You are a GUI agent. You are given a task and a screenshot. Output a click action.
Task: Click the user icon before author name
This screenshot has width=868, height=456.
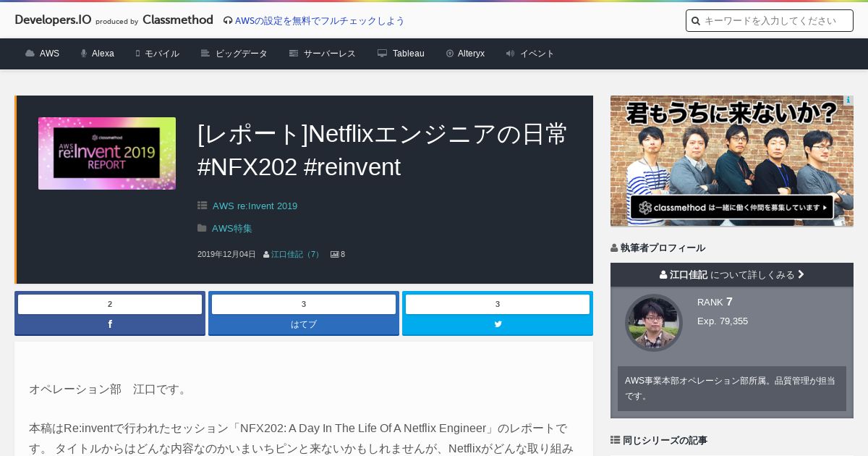tap(266, 254)
